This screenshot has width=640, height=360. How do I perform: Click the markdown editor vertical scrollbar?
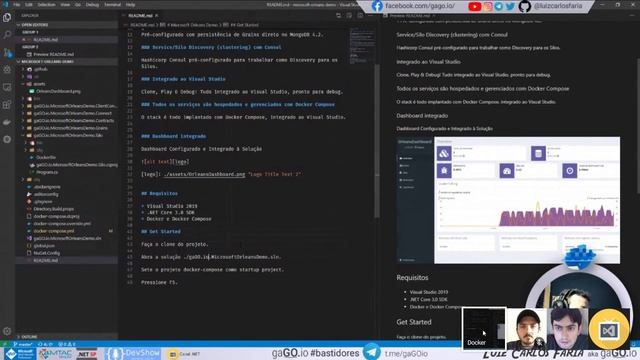point(377,141)
